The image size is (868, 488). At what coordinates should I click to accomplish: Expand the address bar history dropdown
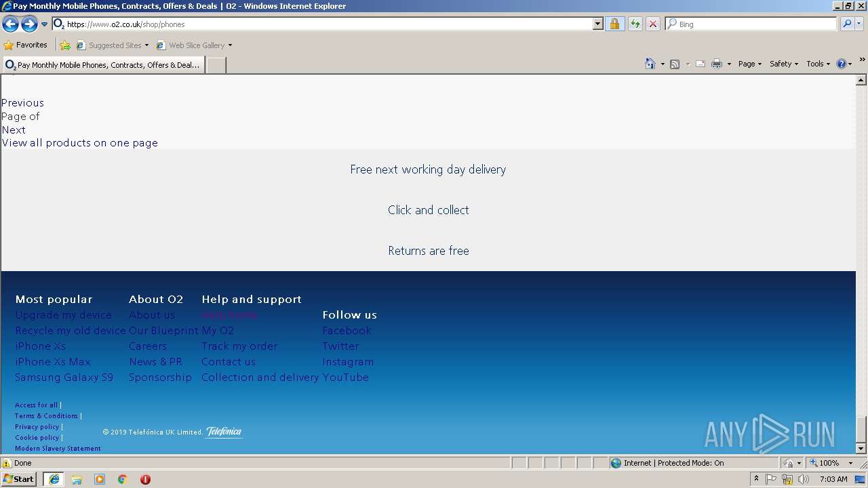(x=597, y=24)
